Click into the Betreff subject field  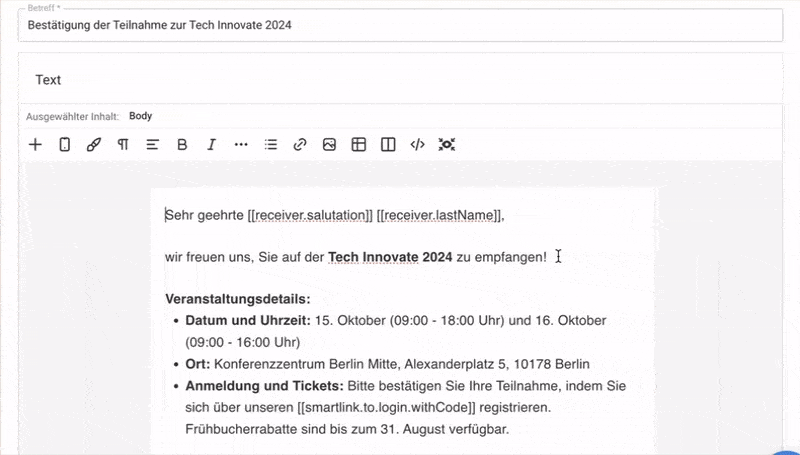pyautogui.click(x=400, y=25)
